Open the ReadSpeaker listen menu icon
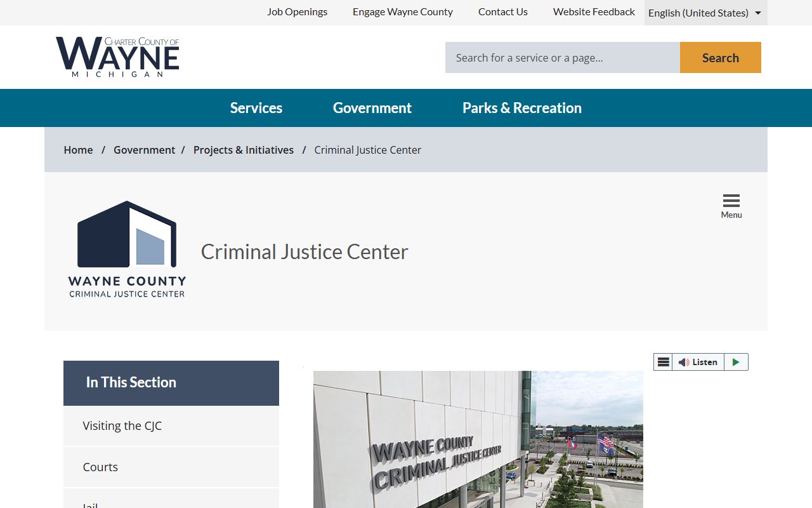812x508 pixels. click(663, 362)
